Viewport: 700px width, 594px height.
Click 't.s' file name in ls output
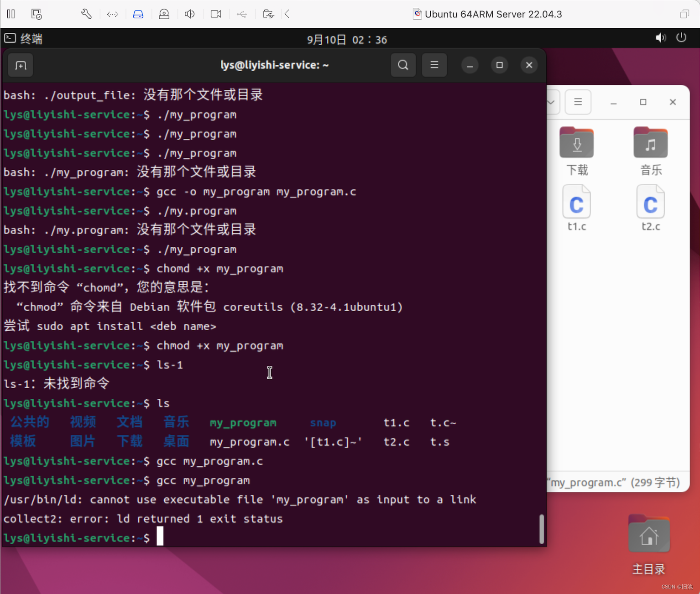click(x=440, y=442)
